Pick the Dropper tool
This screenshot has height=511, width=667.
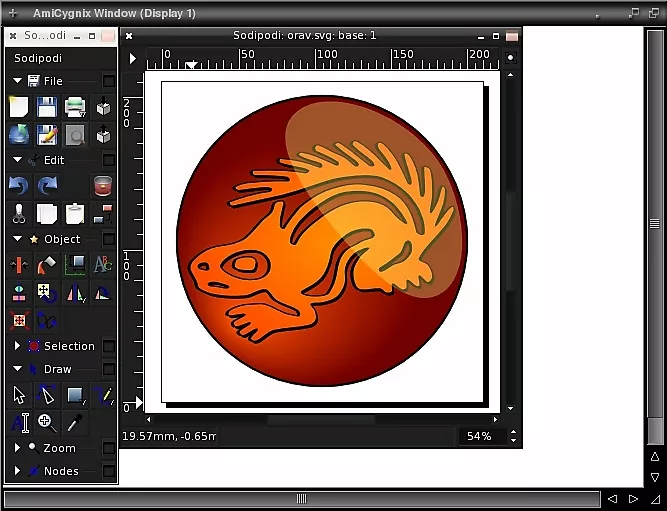[75, 423]
